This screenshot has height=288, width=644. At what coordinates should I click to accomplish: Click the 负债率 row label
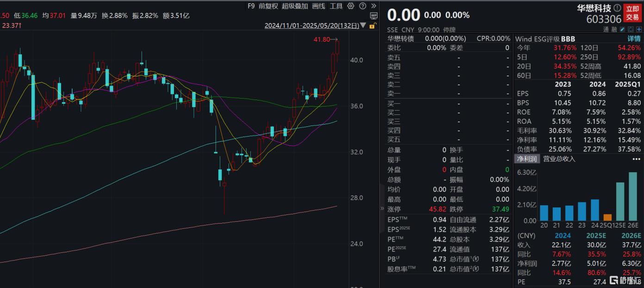coord(527,149)
